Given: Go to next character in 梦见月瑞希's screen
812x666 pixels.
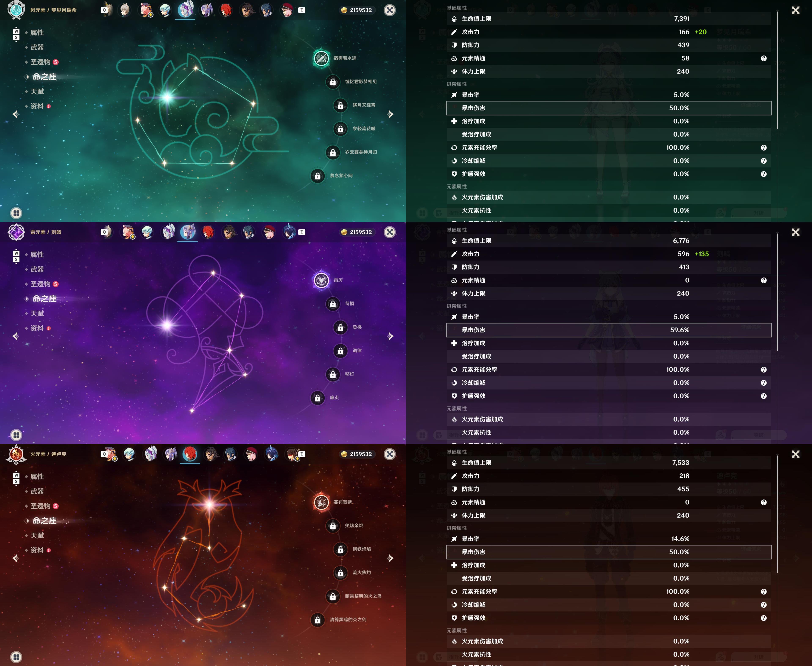Looking at the screenshot, I should point(390,114).
